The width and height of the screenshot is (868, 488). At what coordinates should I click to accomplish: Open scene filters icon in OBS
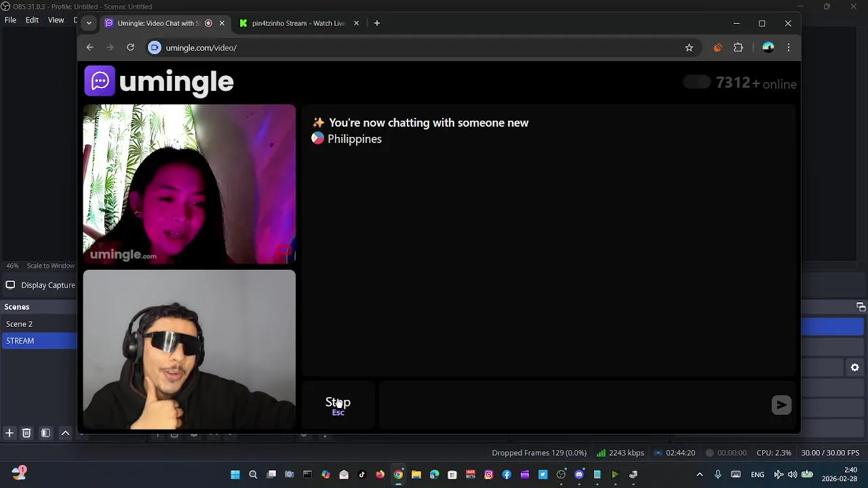pyautogui.click(x=45, y=433)
